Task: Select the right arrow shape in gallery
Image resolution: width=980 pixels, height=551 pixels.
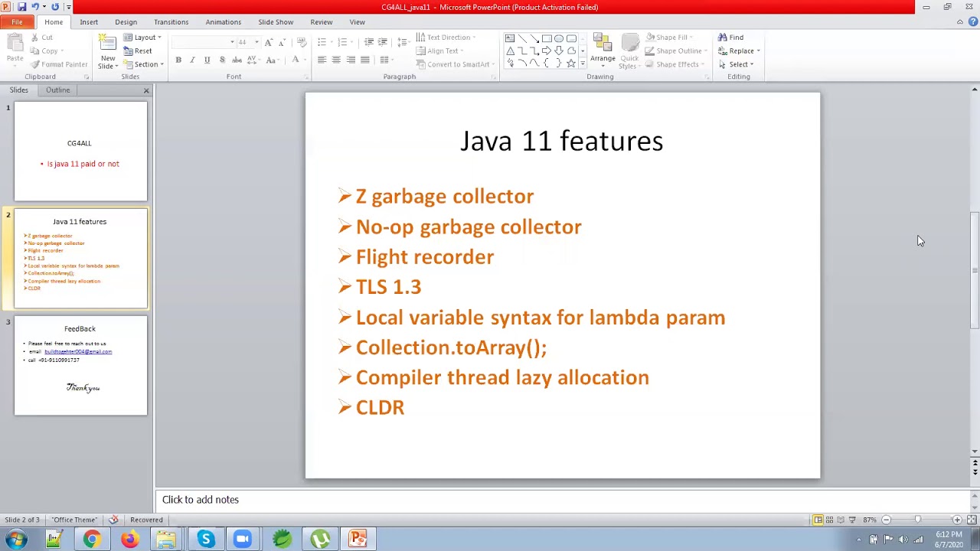Action: coord(547,51)
